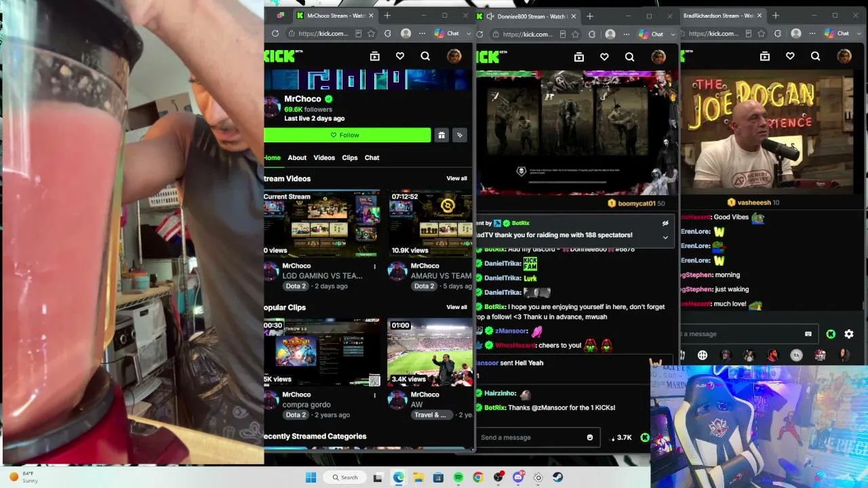Open user avatar menu in MrChoco Kick window

454,56
